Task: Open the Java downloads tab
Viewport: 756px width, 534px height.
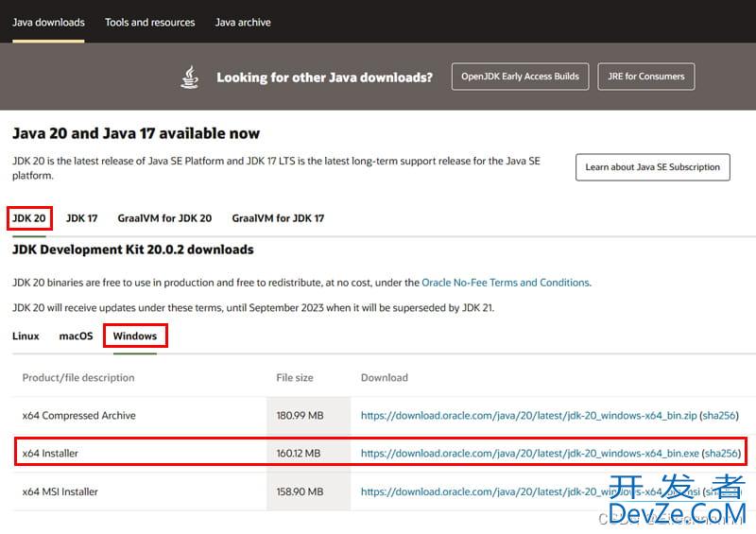Action: pos(48,22)
